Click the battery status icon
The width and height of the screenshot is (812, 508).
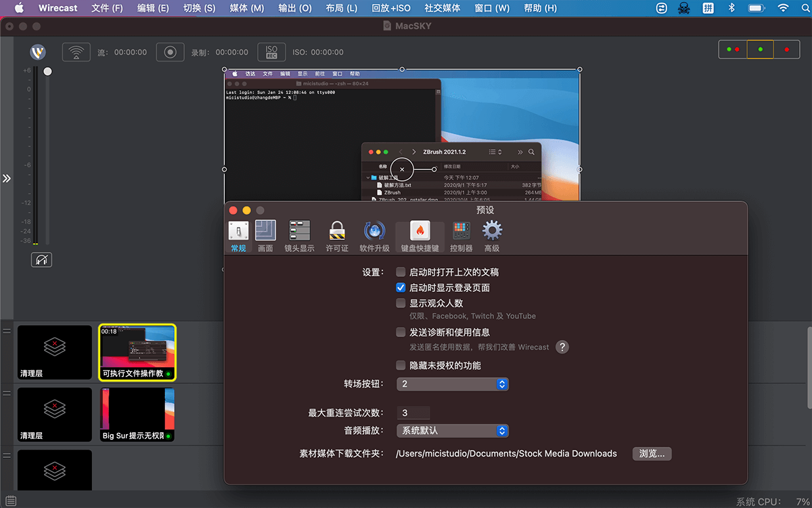pyautogui.click(x=757, y=8)
